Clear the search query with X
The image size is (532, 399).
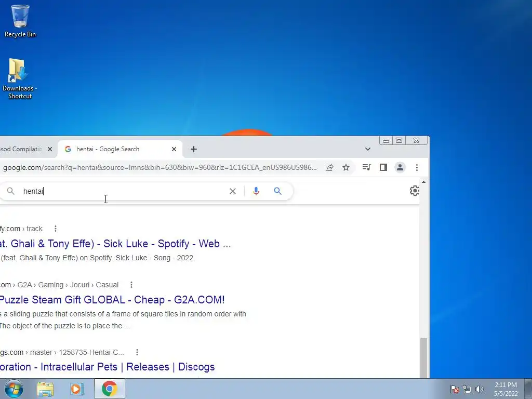click(x=233, y=191)
